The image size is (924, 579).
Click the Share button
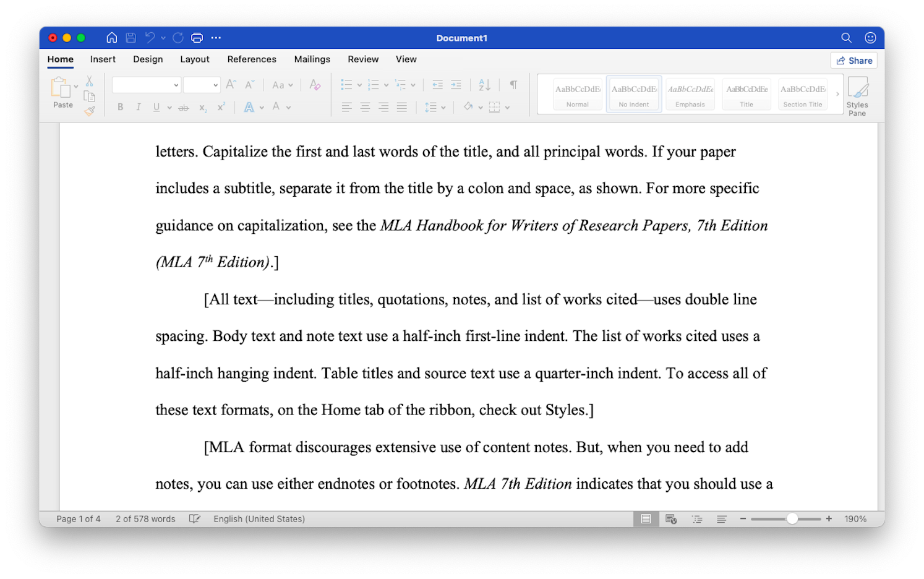point(854,60)
